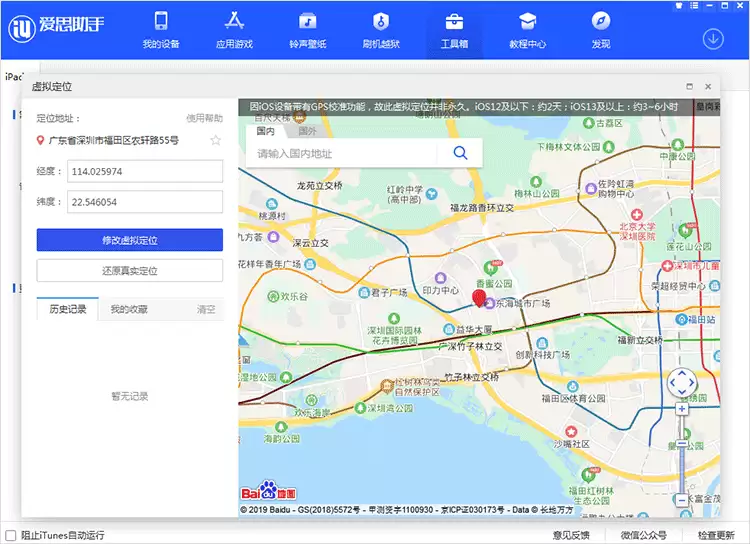Click the 香蜜公园 map marker
The image size is (750, 544).
tap(490, 267)
